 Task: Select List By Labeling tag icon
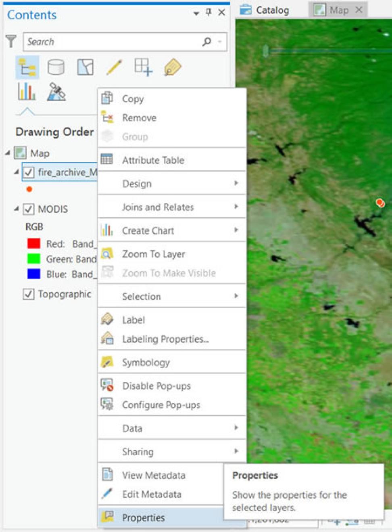coord(173,67)
